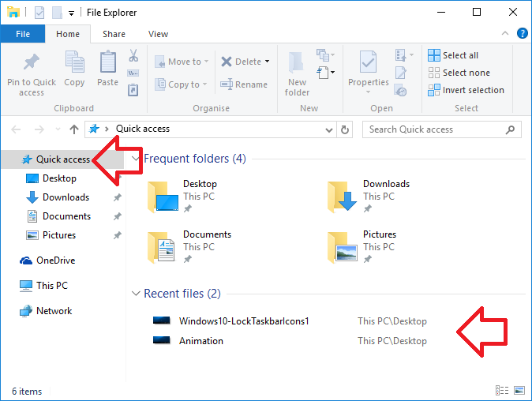532x401 pixels.
Task: Select the Desktop frequent folder icon
Action: [x=163, y=197]
